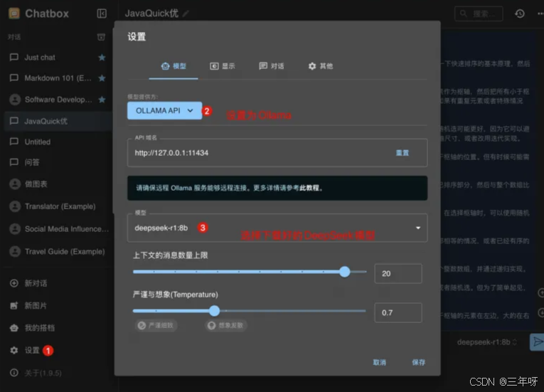
Task: Click the Chatbox app logo icon
Action: point(14,14)
